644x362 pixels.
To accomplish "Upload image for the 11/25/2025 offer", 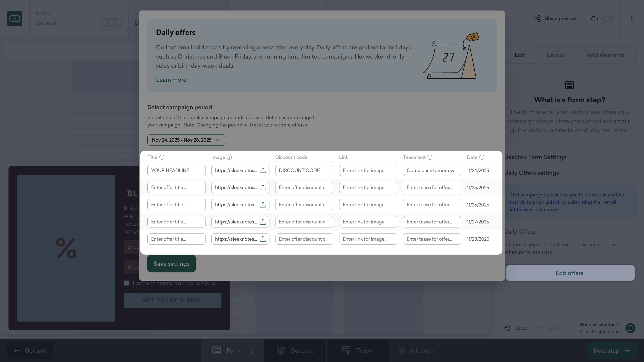I will pyautogui.click(x=263, y=187).
